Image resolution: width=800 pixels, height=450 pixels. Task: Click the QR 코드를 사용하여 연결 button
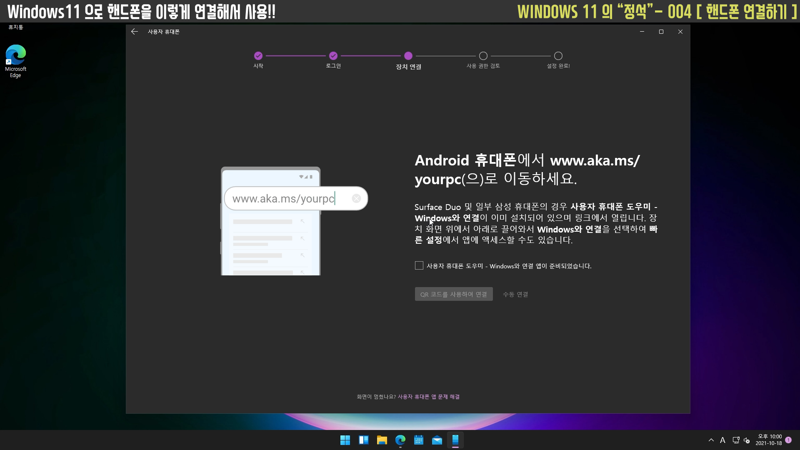pyautogui.click(x=454, y=294)
